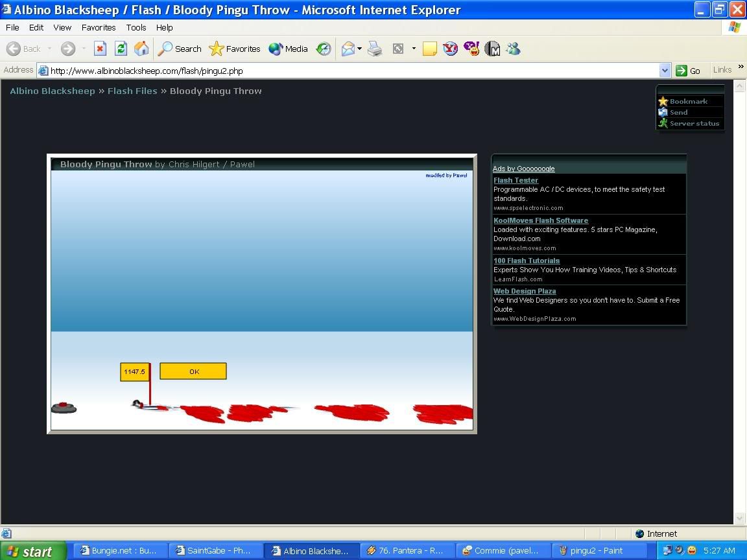Image resolution: width=747 pixels, height=560 pixels.
Task: Click the yellow OK button in game
Action: 193,371
